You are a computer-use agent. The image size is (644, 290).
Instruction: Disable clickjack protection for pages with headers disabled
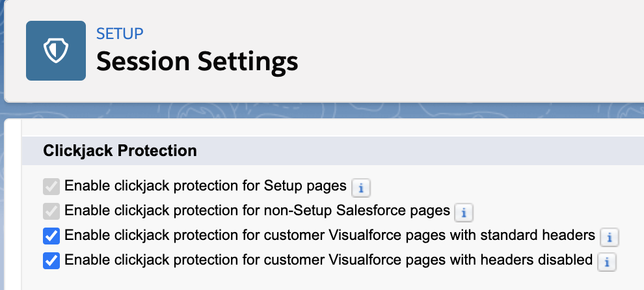[x=51, y=261]
